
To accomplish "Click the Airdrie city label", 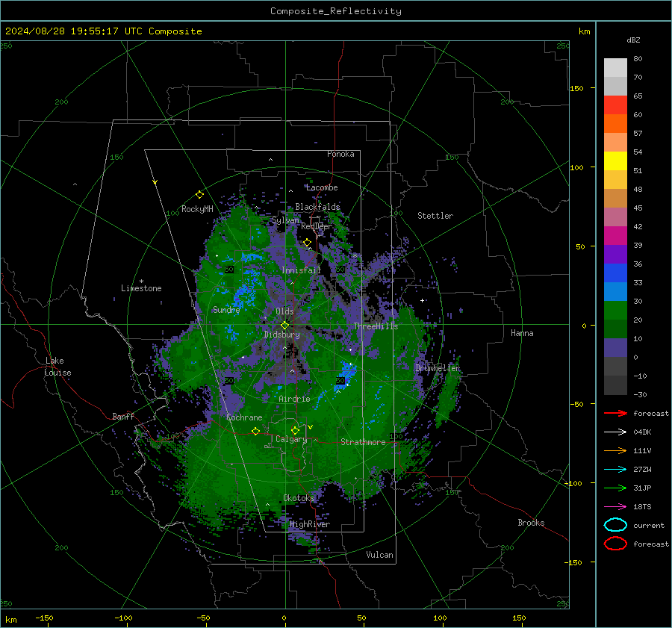I will click(x=294, y=399).
